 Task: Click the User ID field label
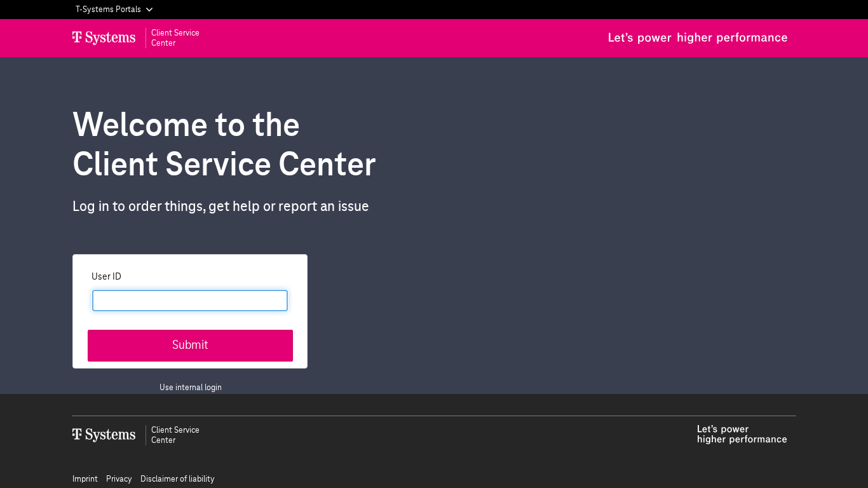pyautogui.click(x=106, y=276)
